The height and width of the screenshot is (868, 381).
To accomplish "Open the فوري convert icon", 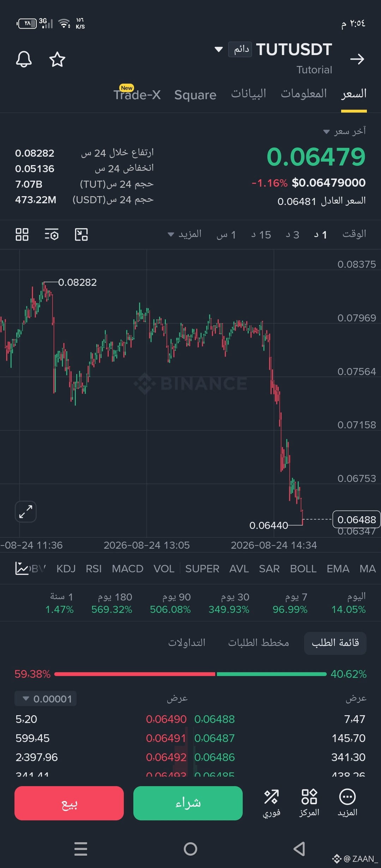I will [x=271, y=803].
